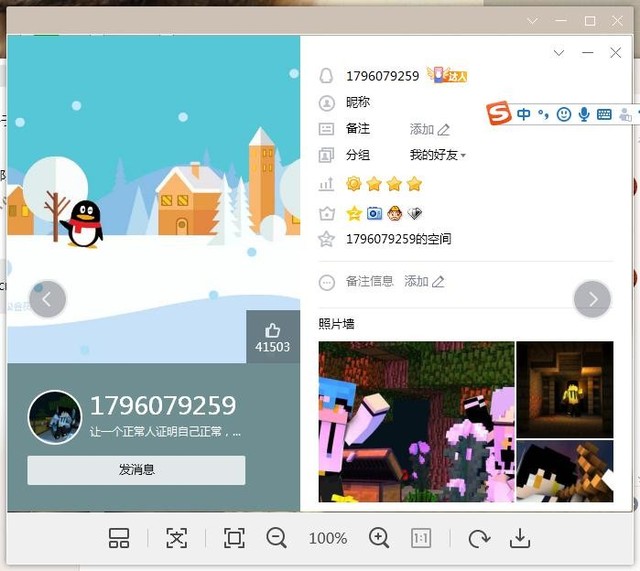
Task: Click 添加 next to 备注 to add remark
Action: 430,129
